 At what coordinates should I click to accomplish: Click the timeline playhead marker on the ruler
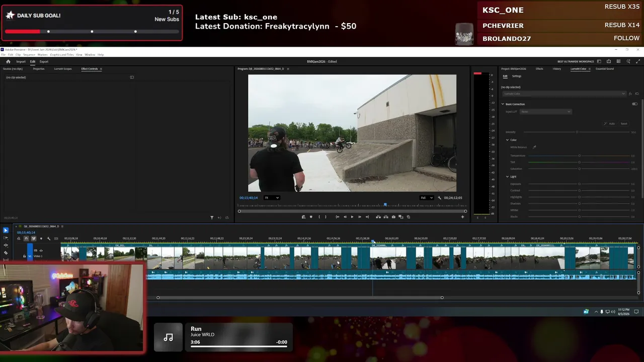pyautogui.click(x=373, y=241)
